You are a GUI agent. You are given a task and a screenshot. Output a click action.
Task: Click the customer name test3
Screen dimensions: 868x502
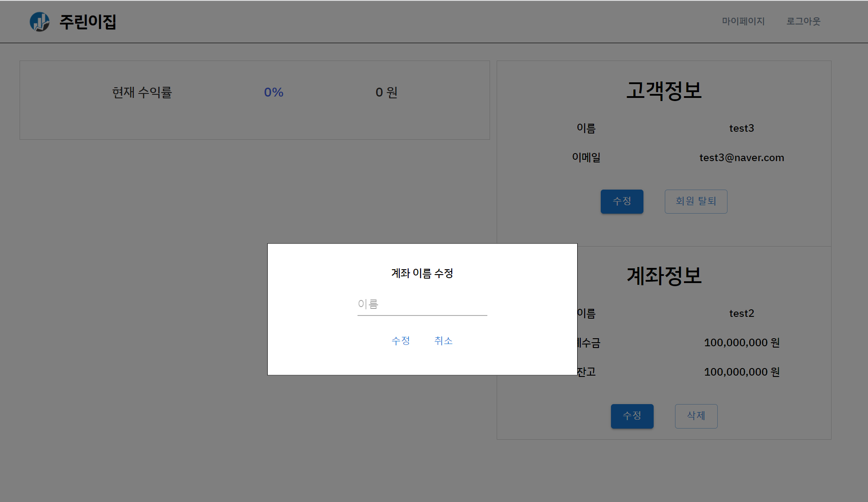741,128
